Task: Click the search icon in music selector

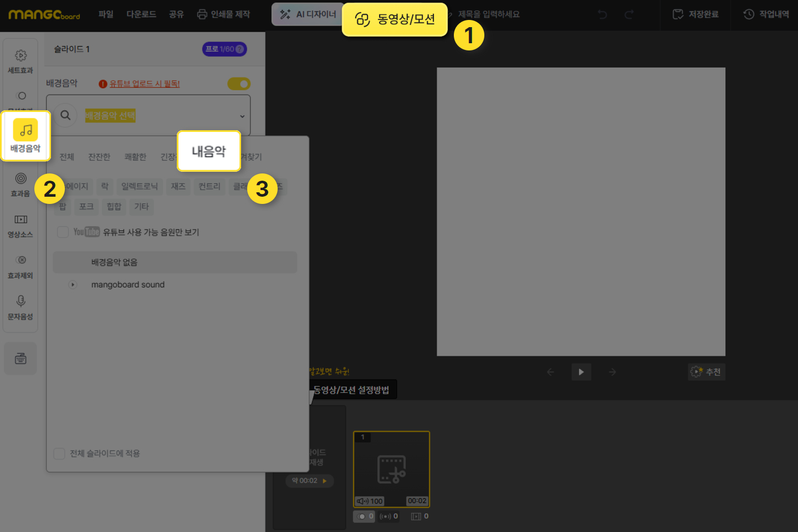Action: 65,115
